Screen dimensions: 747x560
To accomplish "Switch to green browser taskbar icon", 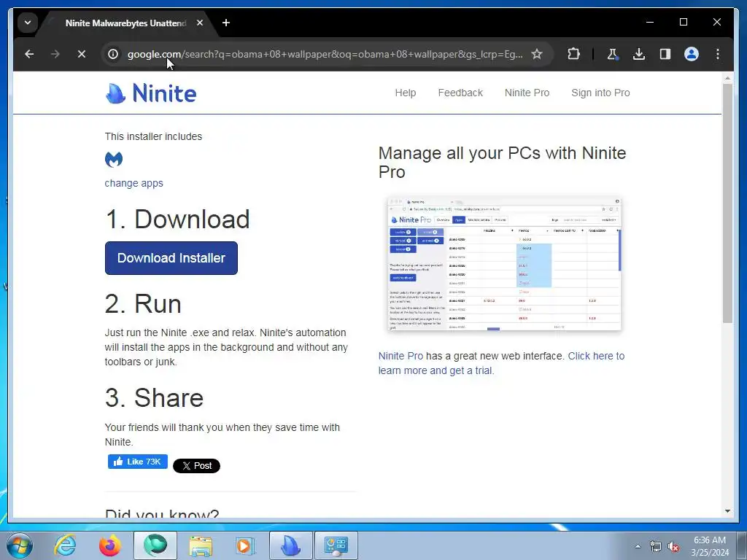I will click(x=155, y=545).
